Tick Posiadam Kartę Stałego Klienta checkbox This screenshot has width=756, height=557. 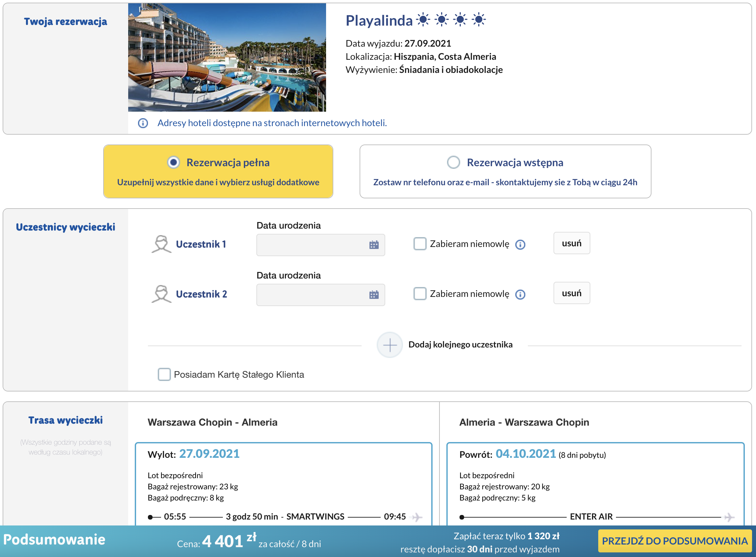point(164,374)
